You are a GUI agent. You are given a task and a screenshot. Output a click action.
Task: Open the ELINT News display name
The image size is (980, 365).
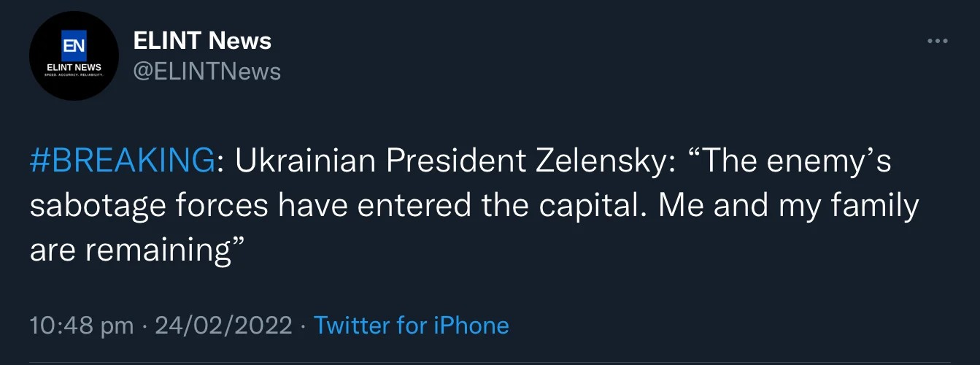tap(202, 41)
